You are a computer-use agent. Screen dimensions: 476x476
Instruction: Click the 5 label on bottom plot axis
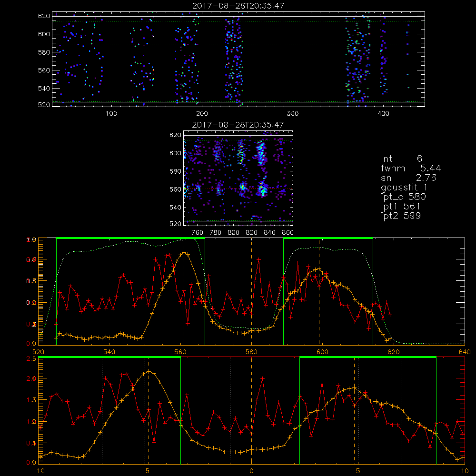point(358,471)
